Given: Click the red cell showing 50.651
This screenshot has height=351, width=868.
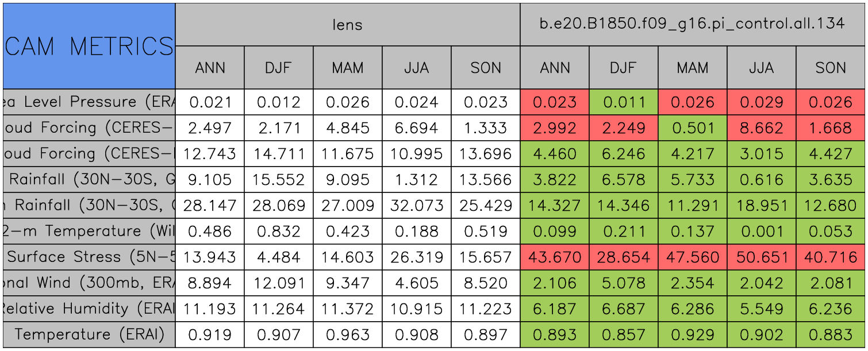Looking at the screenshot, I should click(x=761, y=257).
